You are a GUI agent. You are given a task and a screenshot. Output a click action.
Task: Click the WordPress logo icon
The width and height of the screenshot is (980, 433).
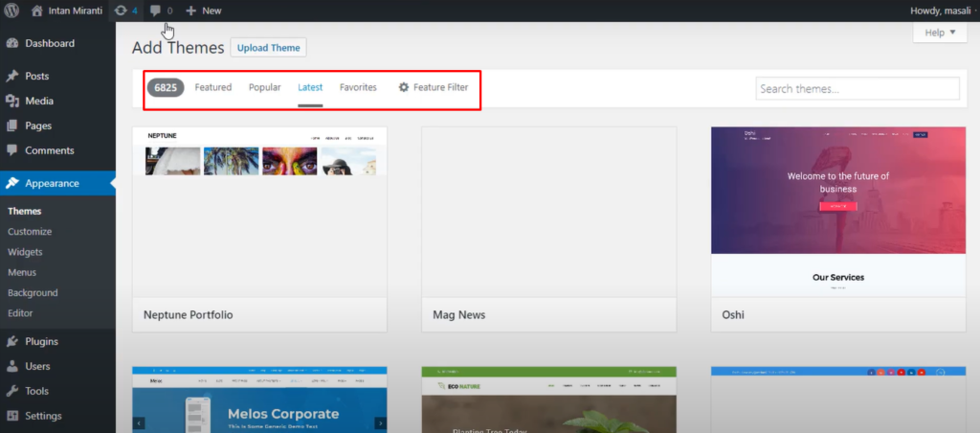pyautogui.click(x=11, y=11)
